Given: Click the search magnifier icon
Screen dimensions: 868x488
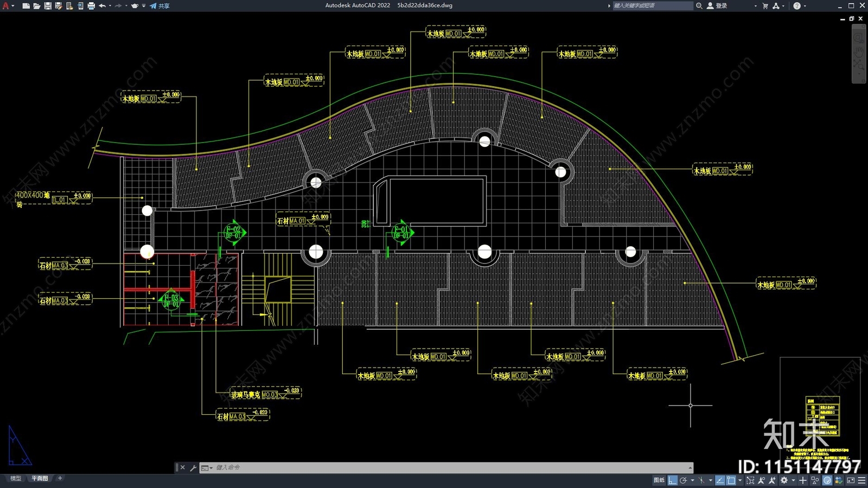Looking at the screenshot, I should tap(699, 5).
